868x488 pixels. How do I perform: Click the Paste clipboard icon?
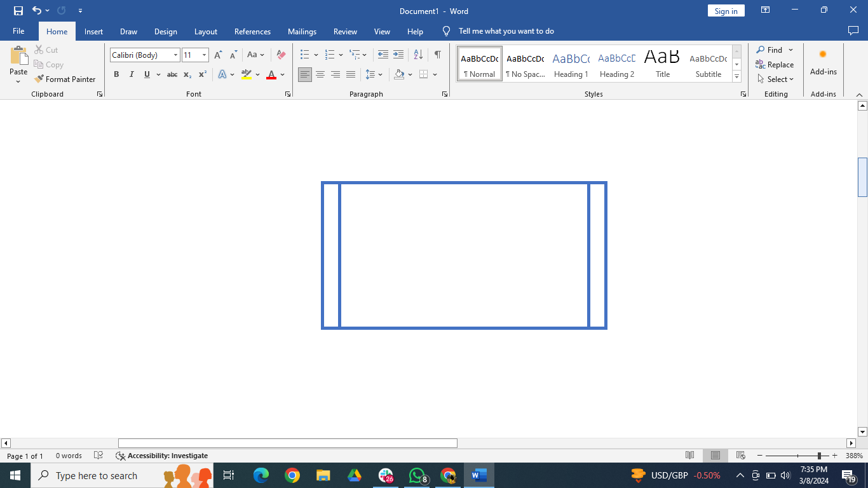[x=18, y=56]
